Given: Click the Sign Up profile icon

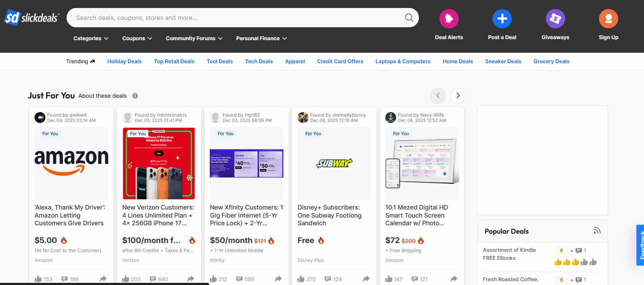Looking at the screenshot, I should [x=608, y=19].
